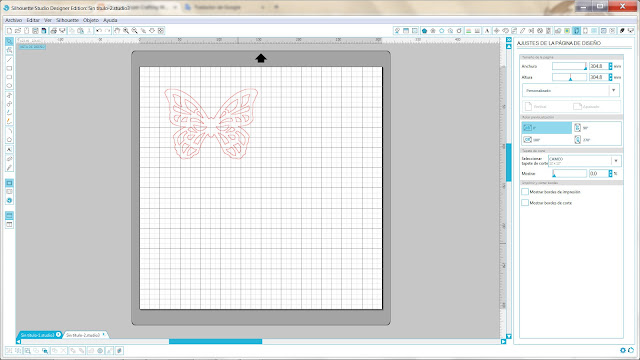Select the Text tool in left toolbar
Viewport: 640px width, 360px height.
pos(9,149)
